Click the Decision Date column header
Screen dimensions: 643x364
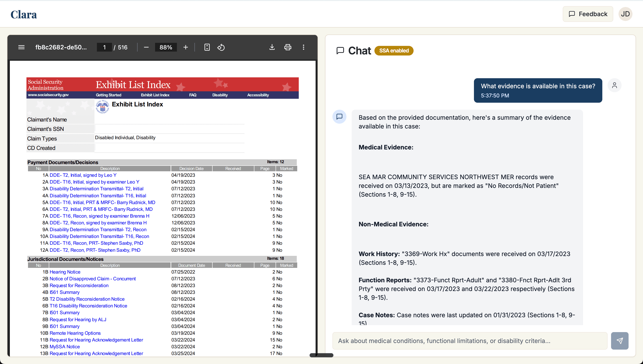click(x=191, y=168)
